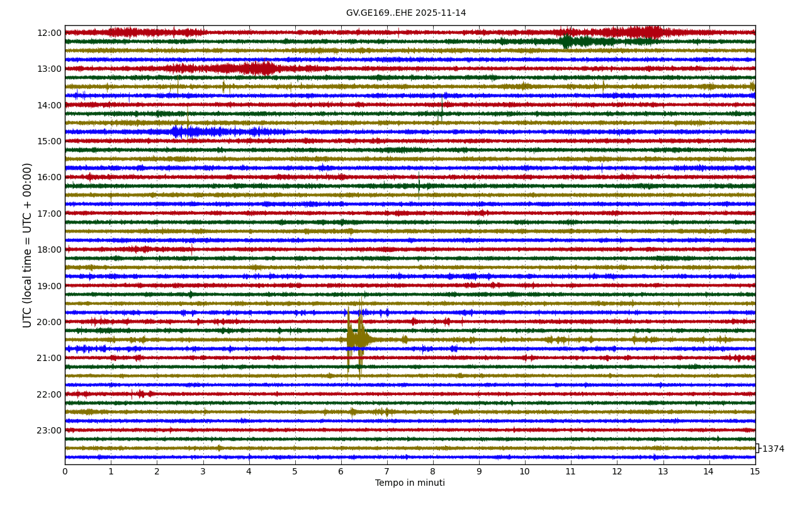
Task: Click the 23:00 hour tick label
Action: coord(49,430)
